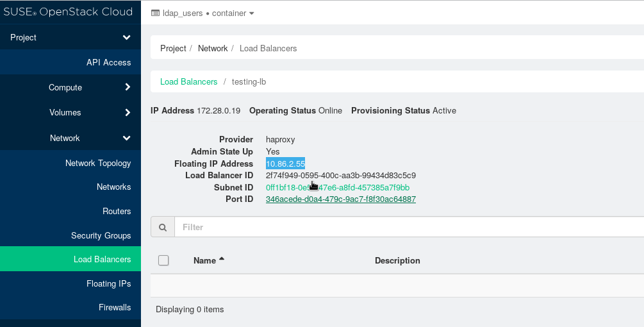The image size is (644, 327).
Task: Open Security Groups page
Action: coord(101,235)
